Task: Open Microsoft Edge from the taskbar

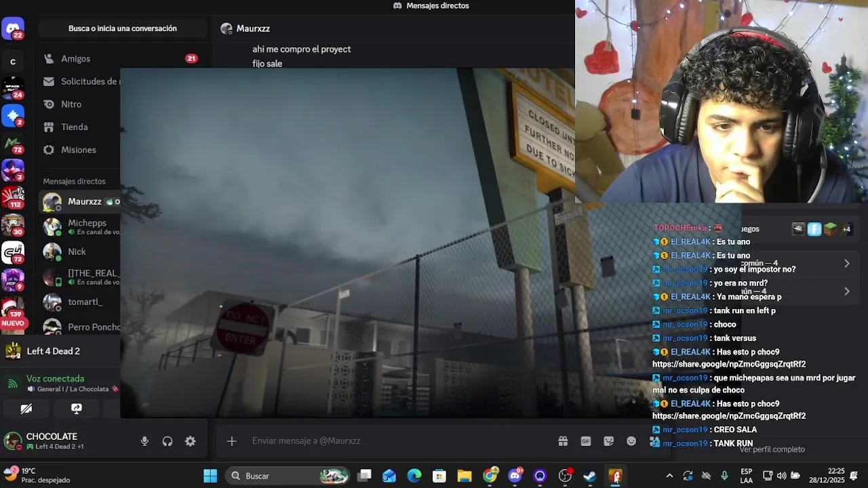Action: click(x=414, y=476)
